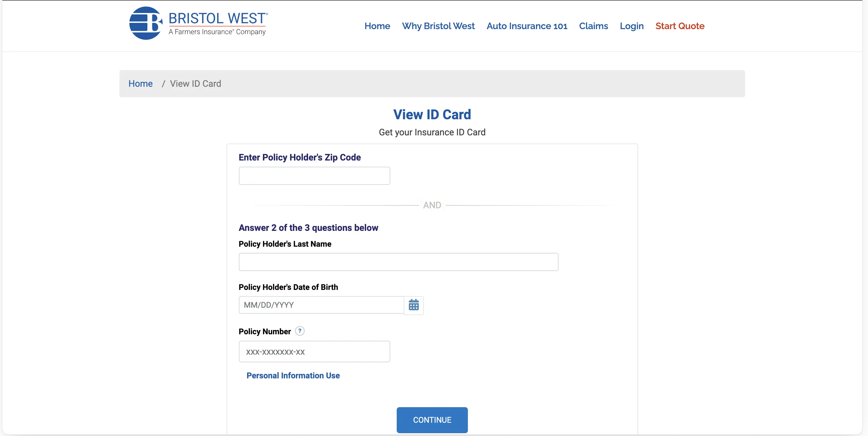
Task: Click the Policy Number help question mark
Action: [300, 331]
